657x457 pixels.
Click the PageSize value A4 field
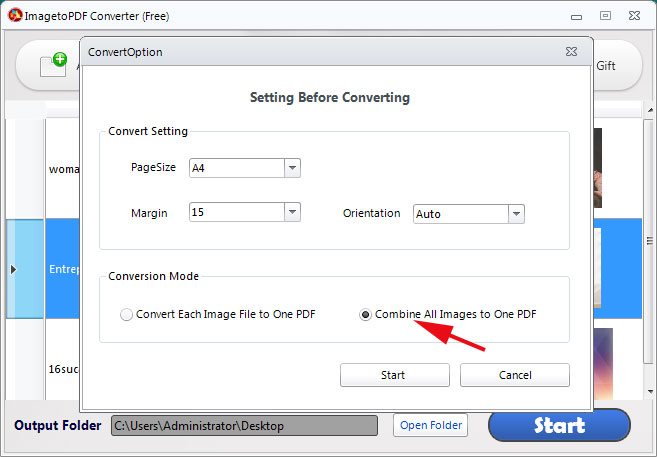tap(237, 168)
